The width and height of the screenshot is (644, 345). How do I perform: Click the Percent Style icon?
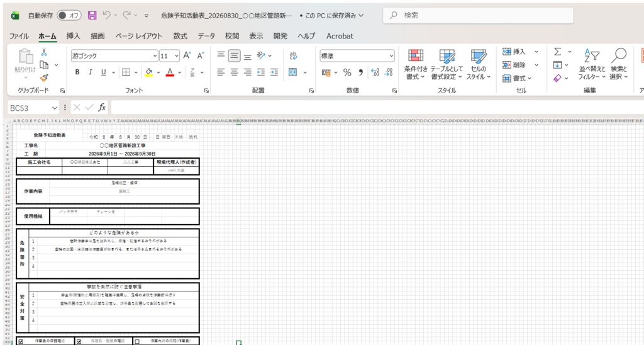tap(347, 72)
